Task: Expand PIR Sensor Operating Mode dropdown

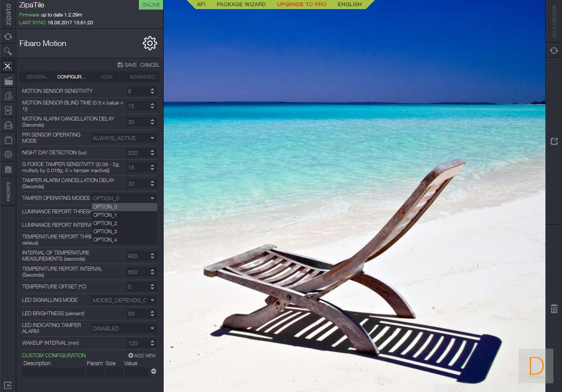Action: point(124,138)
